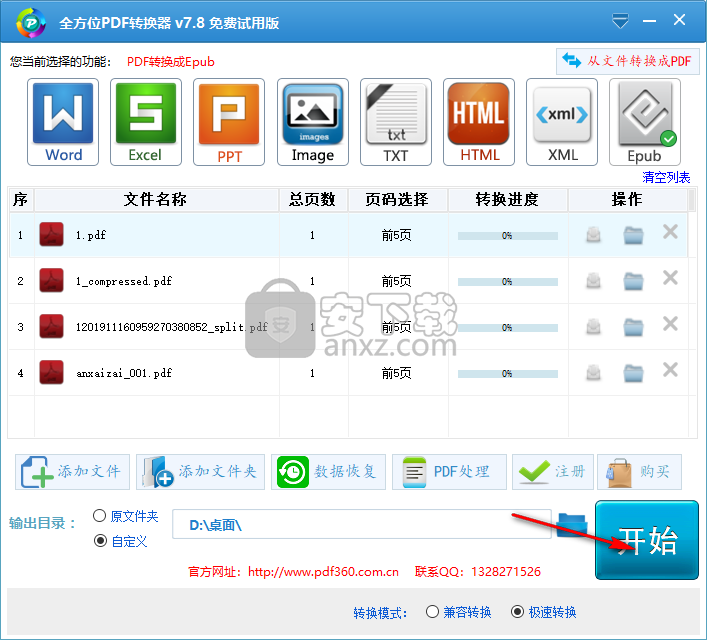
Task: Click the progress bar of 1_compressed.pdf
Action: pyautogui.click(x=508, y=282)
